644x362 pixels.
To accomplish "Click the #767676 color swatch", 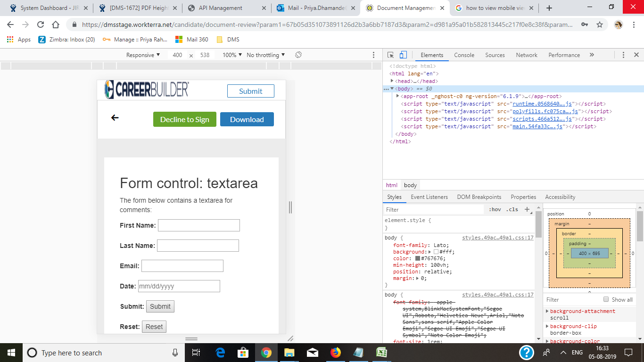I will pos(418,258).
